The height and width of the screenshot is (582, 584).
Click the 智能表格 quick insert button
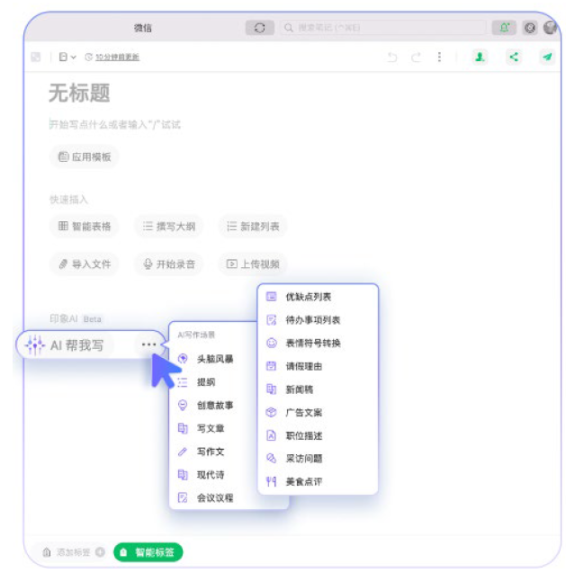click(x=85, y=226)
